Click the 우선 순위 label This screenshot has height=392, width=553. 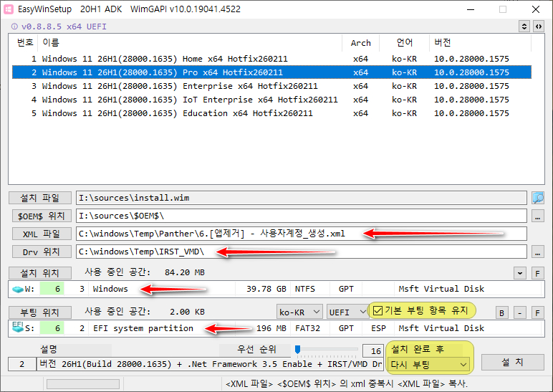256,349
